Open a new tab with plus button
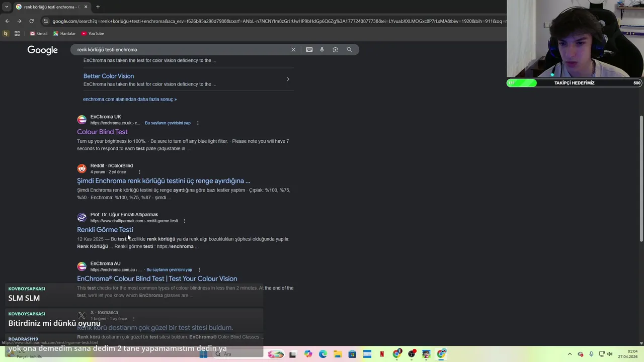The width and height of the screenshot is (644, 362). pos(98,7)
